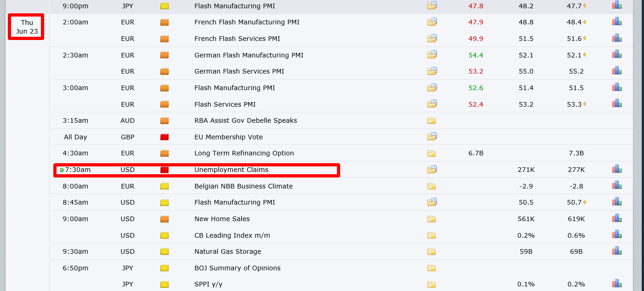This screenshot has width=644, height=291.
Task: Click revision arrow beside French Flash Manufacturing previous value
Action: (x=584, y=22)
